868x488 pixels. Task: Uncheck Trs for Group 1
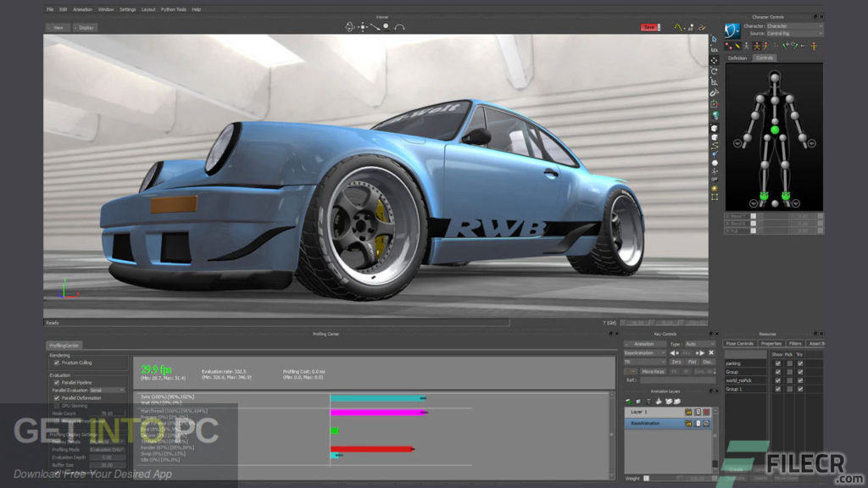pyautogui.click(x=800, y=390)
